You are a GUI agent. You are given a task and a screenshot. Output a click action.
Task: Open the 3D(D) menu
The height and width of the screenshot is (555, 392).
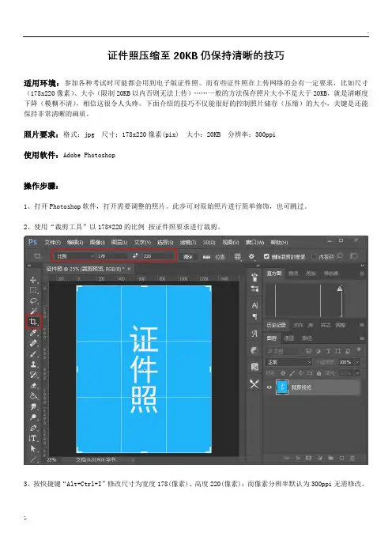click(209, 243)
